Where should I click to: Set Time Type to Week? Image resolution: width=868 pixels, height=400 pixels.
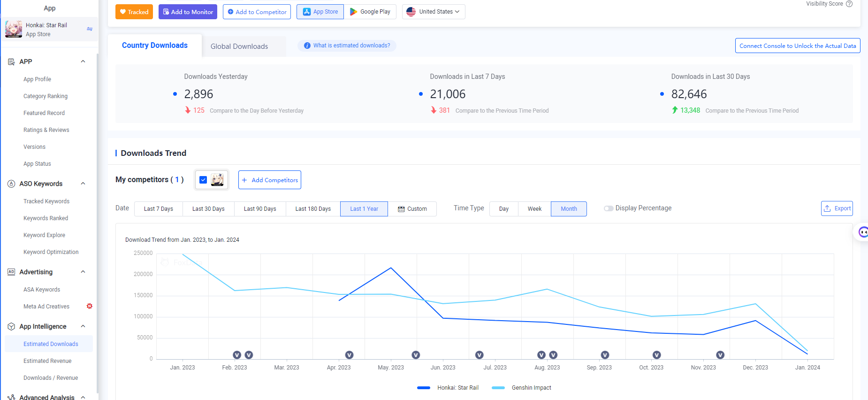[x=534, y=209]
